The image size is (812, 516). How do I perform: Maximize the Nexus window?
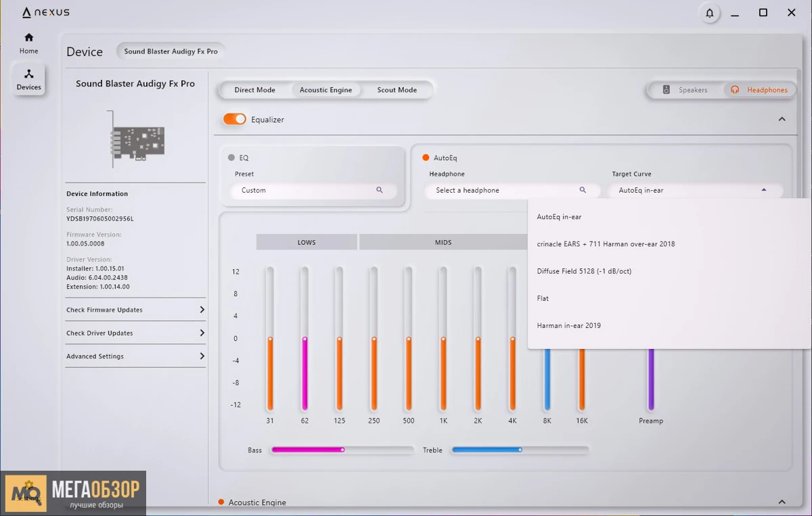point(763,13)
